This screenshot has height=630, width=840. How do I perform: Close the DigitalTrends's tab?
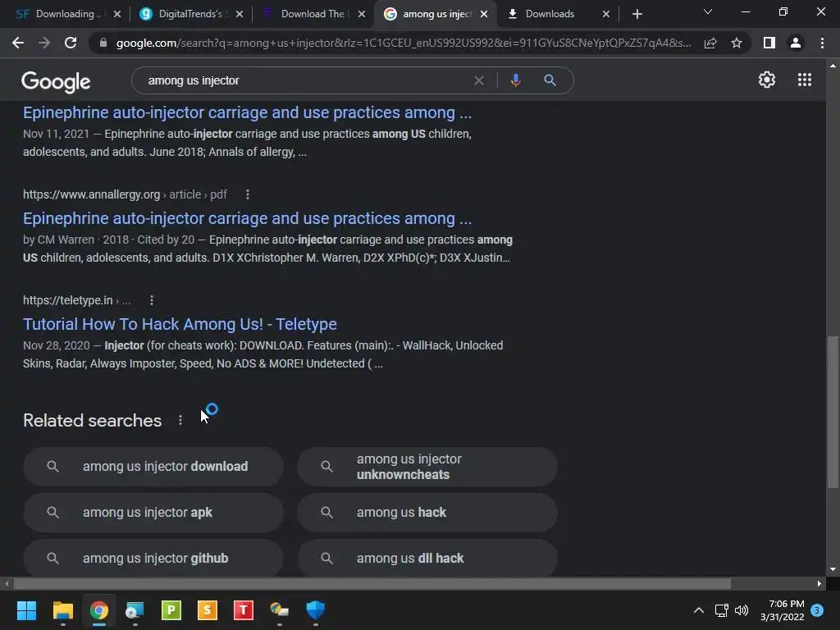coord(240,14)
